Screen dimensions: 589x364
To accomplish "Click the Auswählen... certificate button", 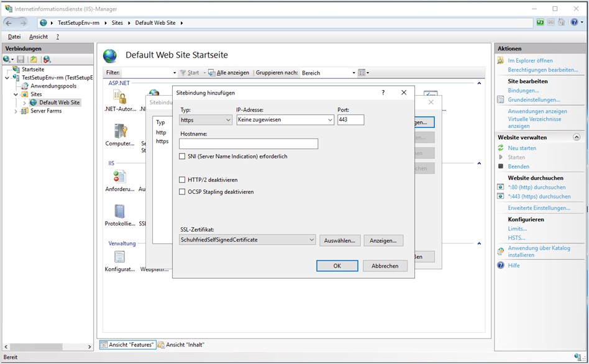I will 340,240.
